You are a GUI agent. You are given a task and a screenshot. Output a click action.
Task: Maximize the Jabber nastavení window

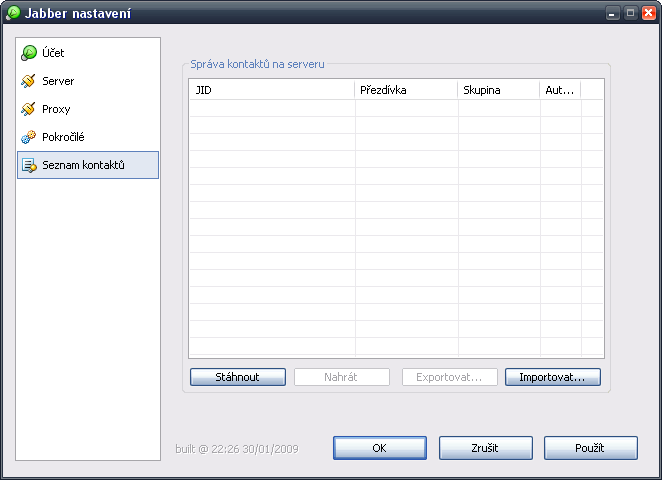click(630, 13)
